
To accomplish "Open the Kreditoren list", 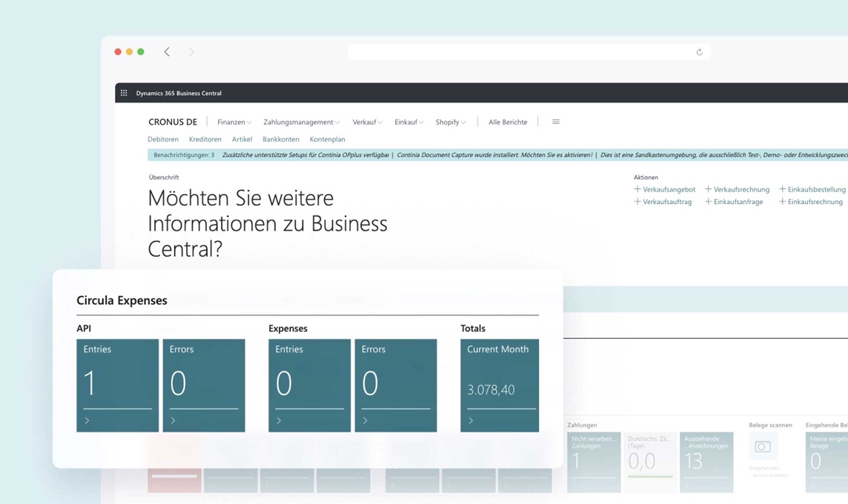I will point(205,139).
